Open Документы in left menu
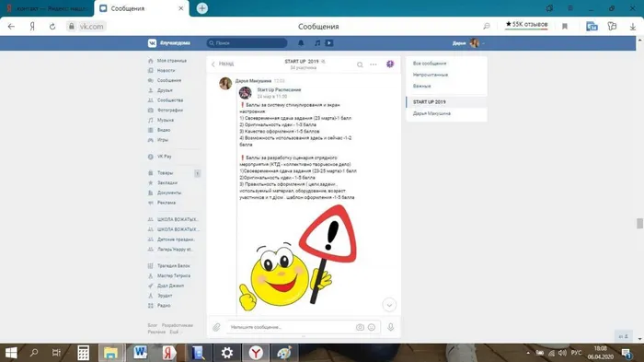644x362 pixels. pos(169,193)
